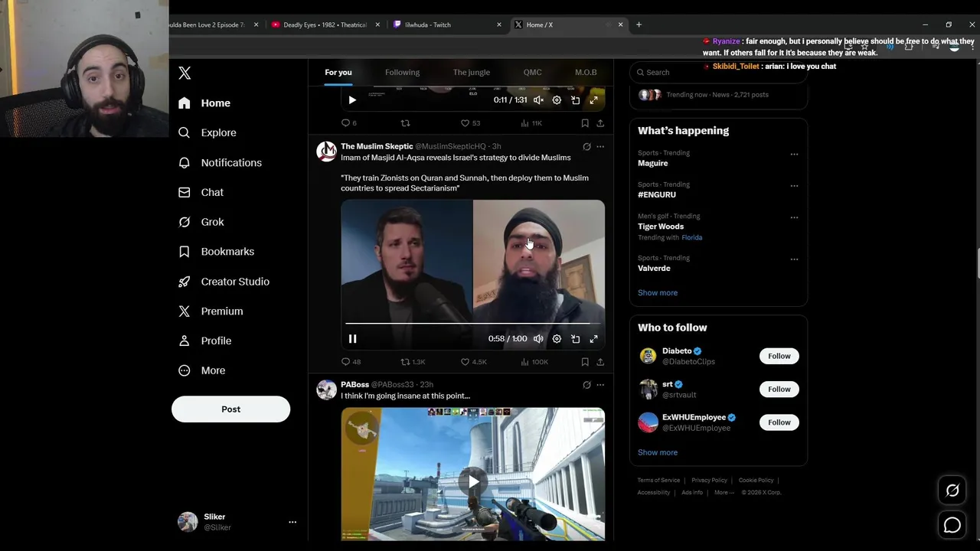Switch to the Twitch browser tab
The width and height of the screenshot is (980, 551).
[448, 24]
